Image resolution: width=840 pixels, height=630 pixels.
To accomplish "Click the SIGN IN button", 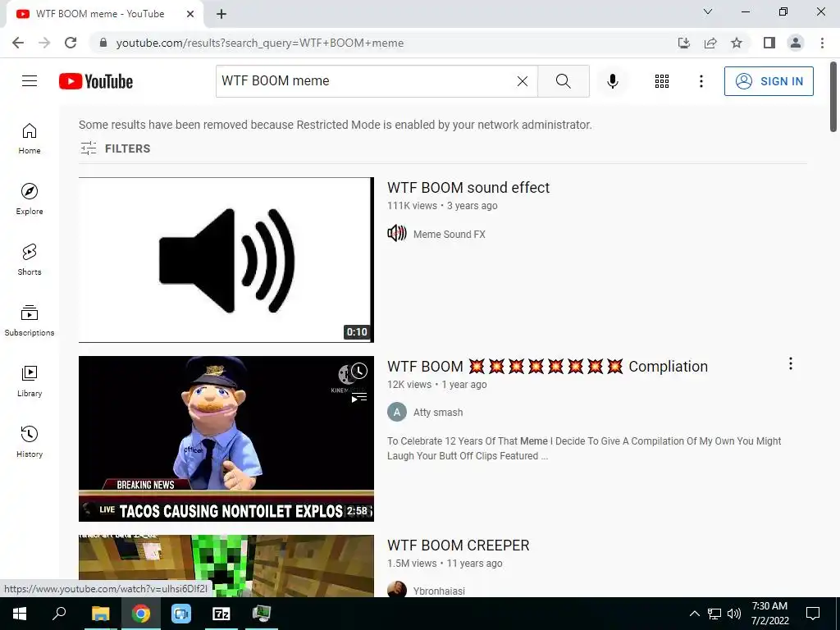I will click(x=769, y=81).
